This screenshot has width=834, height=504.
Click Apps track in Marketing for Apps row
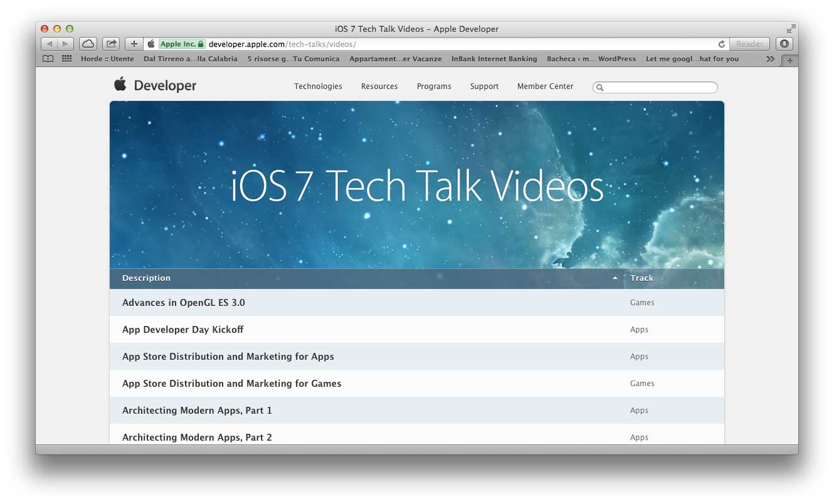[x=639, y=357]
